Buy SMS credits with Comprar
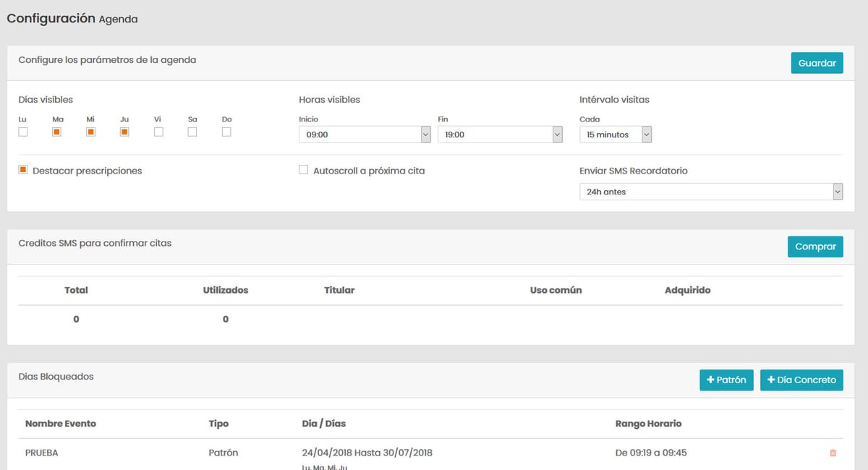This screenshot has height=470, width=868. pyautogui.click(x=815, y=247)
